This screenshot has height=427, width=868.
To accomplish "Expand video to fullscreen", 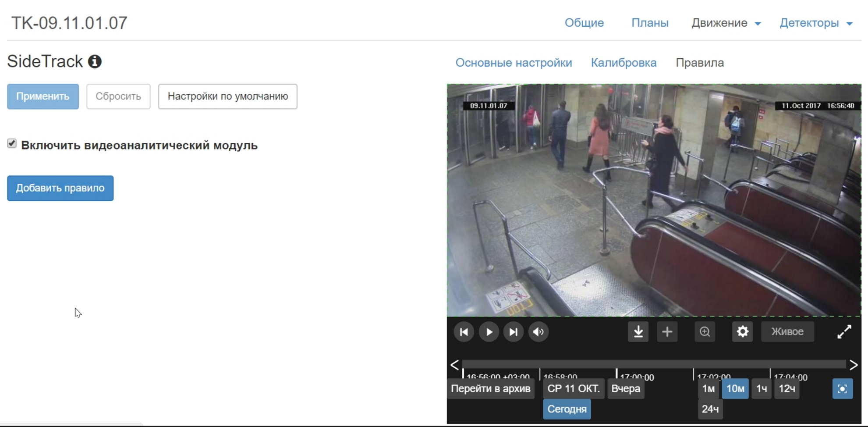I will tap(844, 332).
